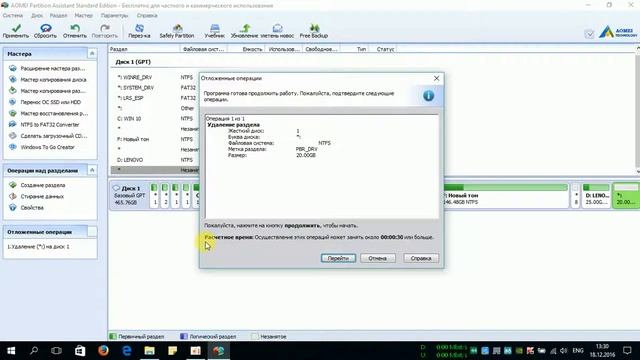Viewport: 640px width, 360px height.
Task: Select the F: Новый том partition row
Action: 155,139
